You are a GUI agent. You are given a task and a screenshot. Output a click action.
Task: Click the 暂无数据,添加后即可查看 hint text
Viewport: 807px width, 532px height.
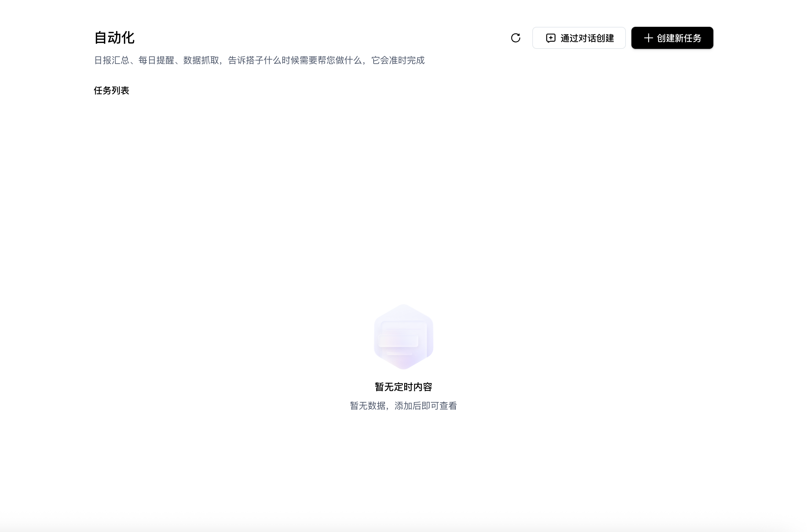pos(403,406)
